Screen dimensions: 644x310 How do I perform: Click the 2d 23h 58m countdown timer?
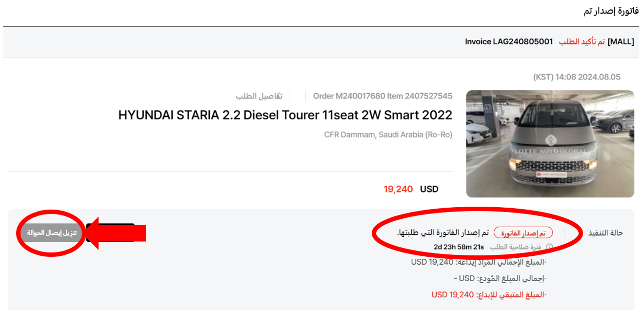(x=459, y=247)
